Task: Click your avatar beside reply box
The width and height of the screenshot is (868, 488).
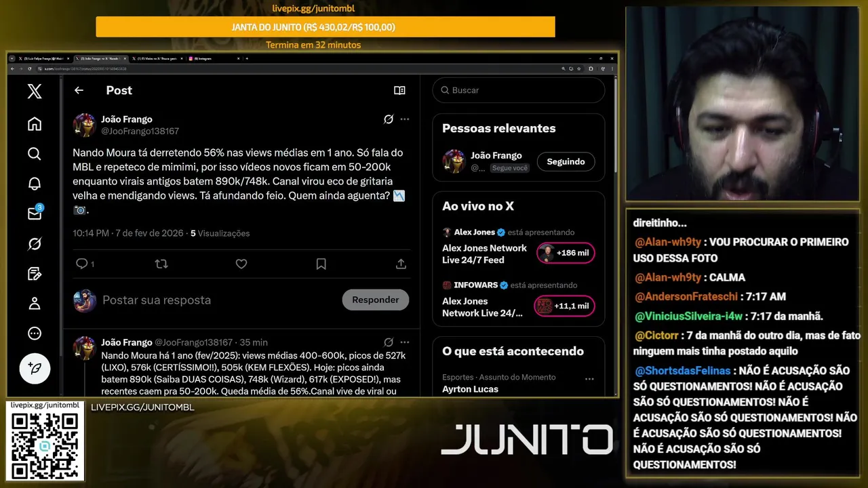Action: 85,300
